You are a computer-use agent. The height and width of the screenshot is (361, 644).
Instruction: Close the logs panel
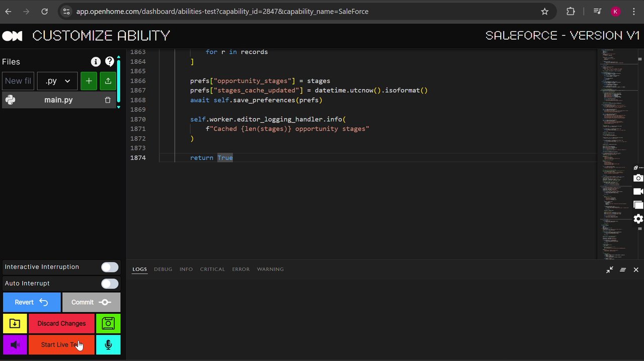click(636, 270)
